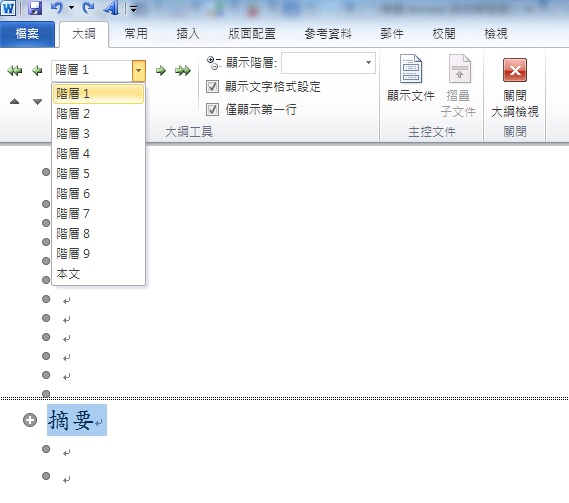Redo the last action
Viewport: 569px width, 503px height.
click(x=88, y=8)
